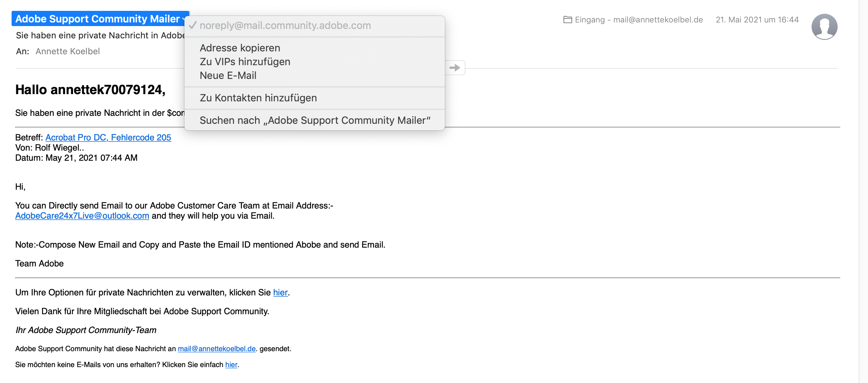Click Ihr Adobe Support Community-Team text

click(x=86, y=330)
